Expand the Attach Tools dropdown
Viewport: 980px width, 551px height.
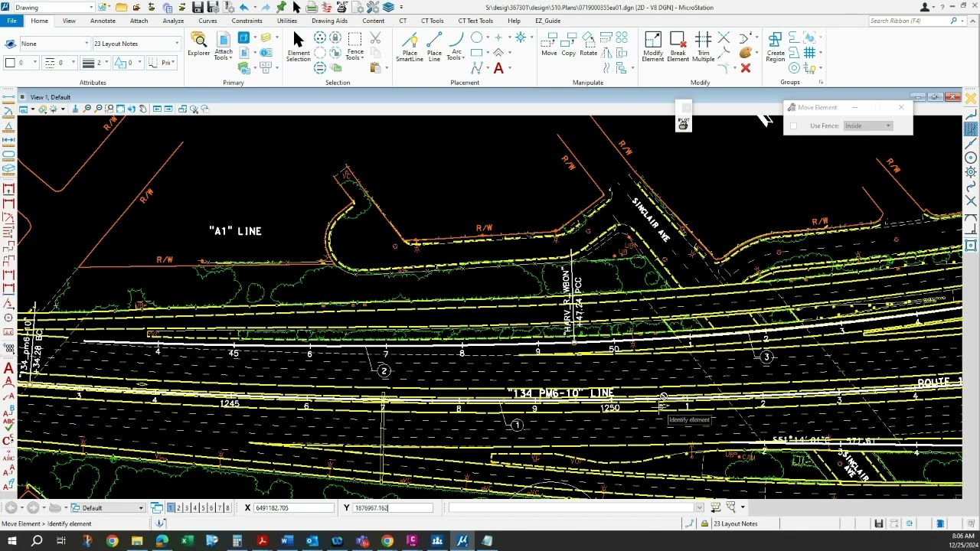pos(223,47)
